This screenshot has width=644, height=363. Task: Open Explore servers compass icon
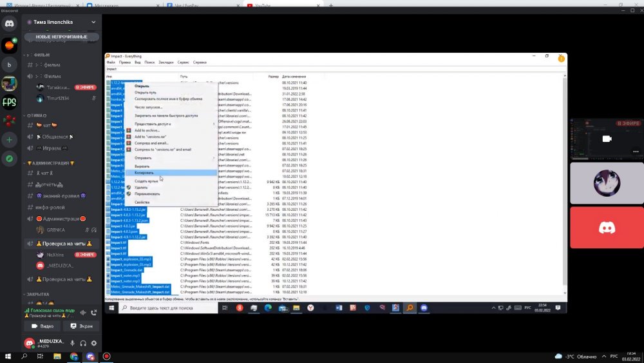point(9,159)
